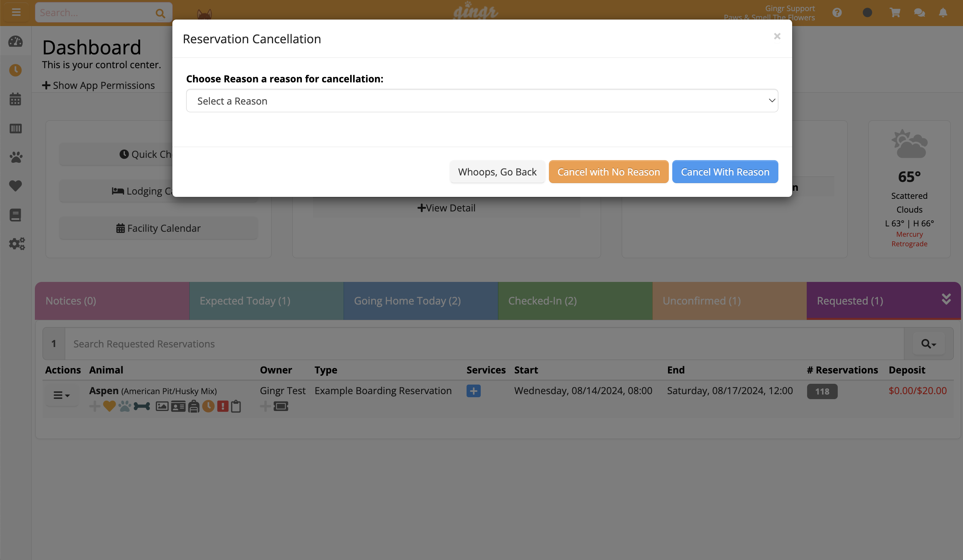Open the calendar sidebar icon
This screenshot has width=963, height=560.
click(x=16, y=99)
